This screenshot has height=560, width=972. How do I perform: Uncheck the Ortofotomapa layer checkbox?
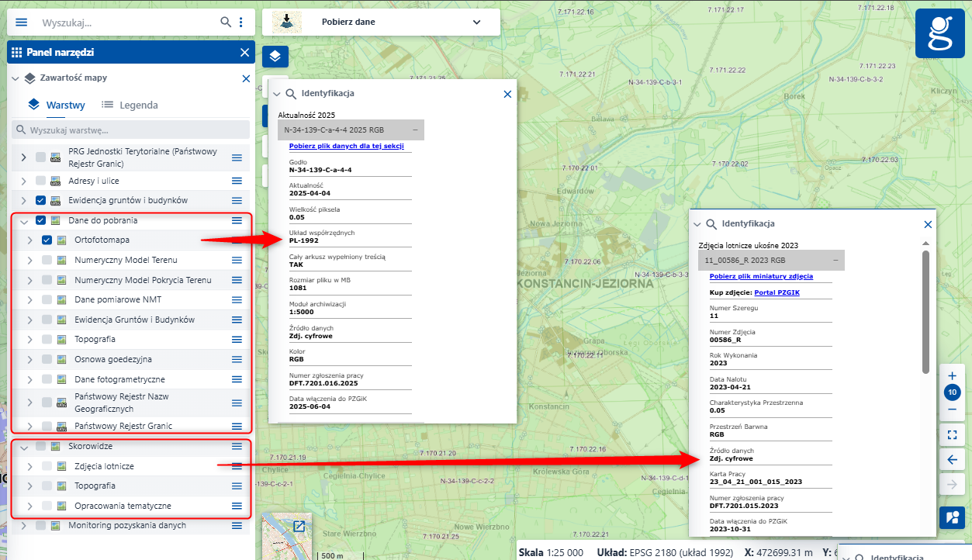47,240
